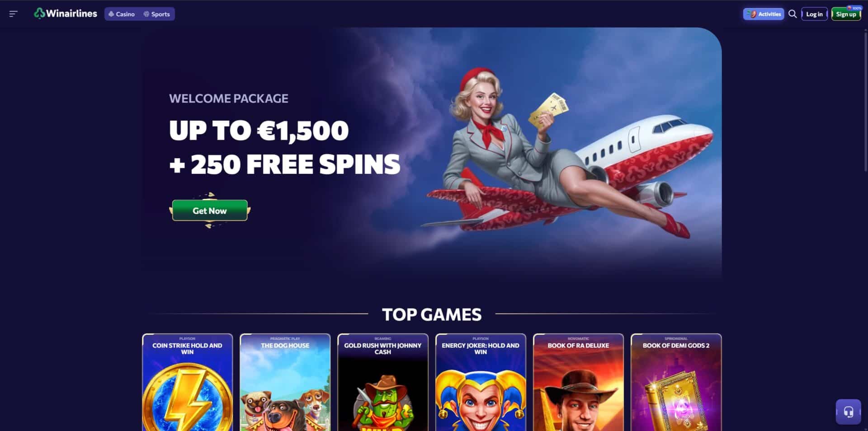
Task: Open The Dog House game
Action: tap(285, 382)
